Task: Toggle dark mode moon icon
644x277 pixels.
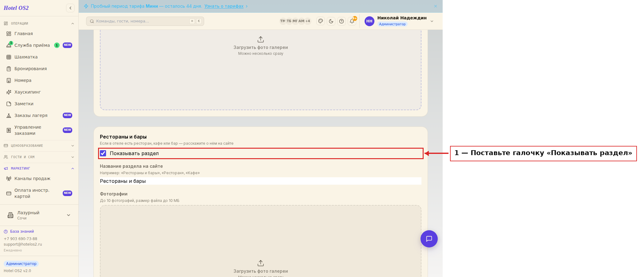Action: tap(331, 21)
